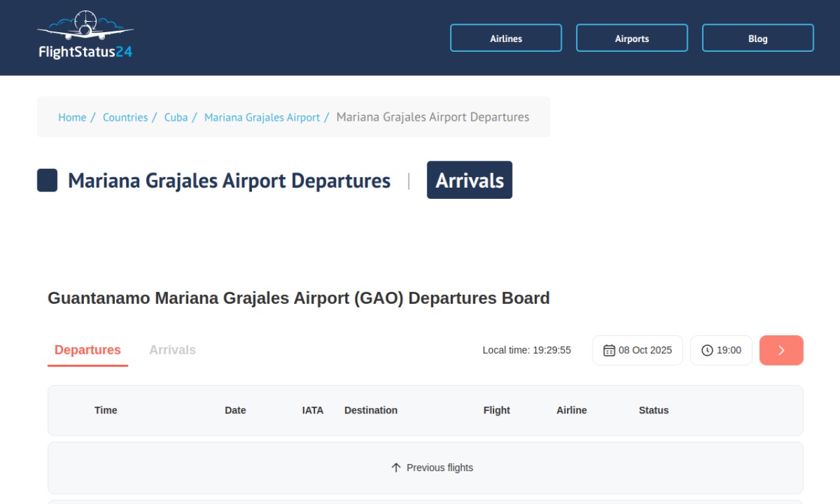Open the 19:00 time selector
This screenshot has height=504, width=840.
pos(721,350)
